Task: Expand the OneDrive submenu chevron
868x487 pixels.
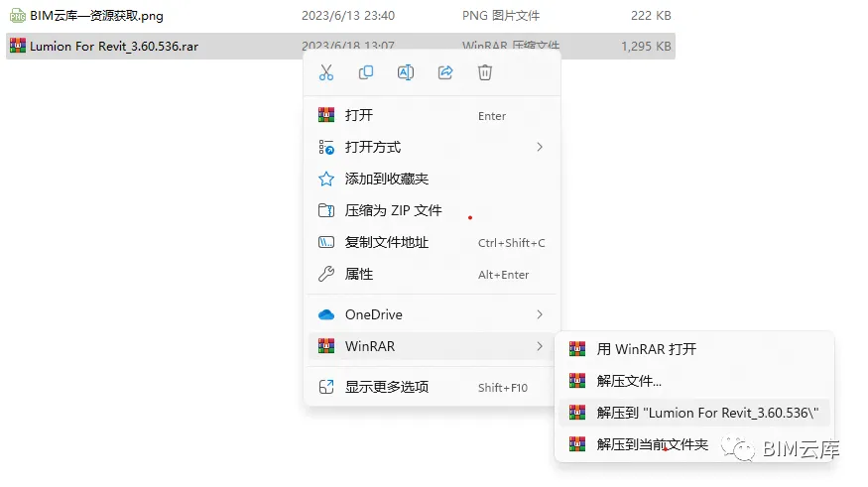Action: 540,314
